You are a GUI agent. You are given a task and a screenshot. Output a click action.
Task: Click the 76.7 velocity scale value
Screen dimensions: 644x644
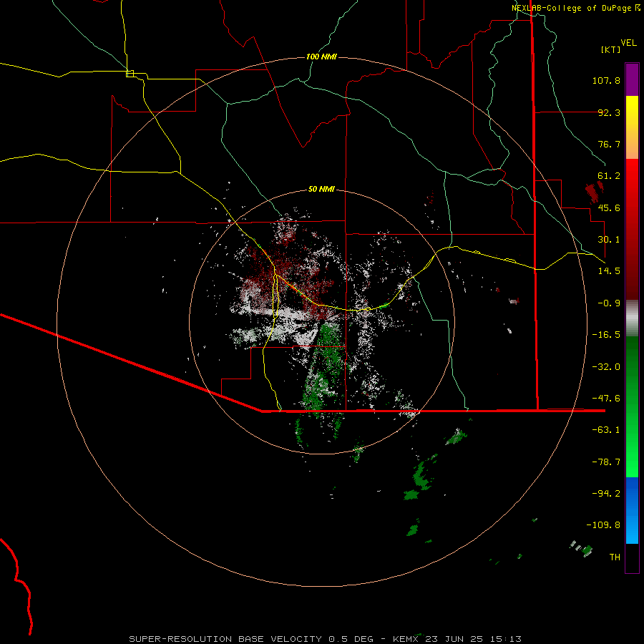coord(609,144)
